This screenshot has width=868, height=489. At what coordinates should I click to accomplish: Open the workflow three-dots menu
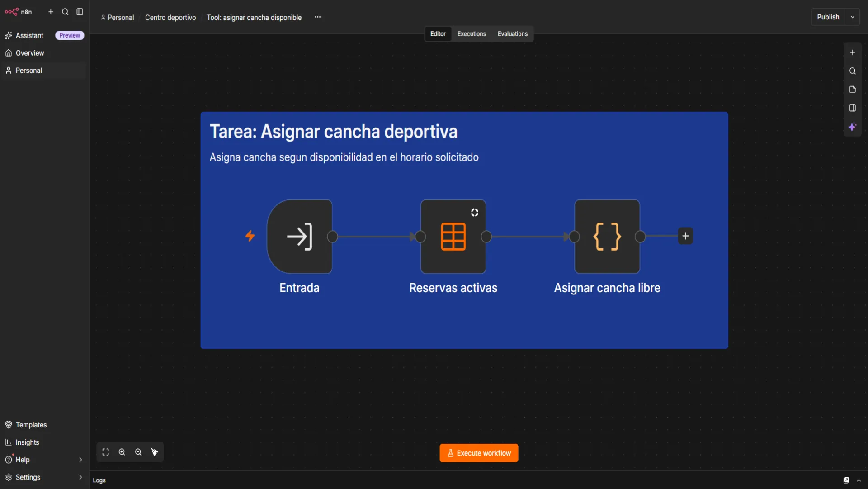point(318,17)
